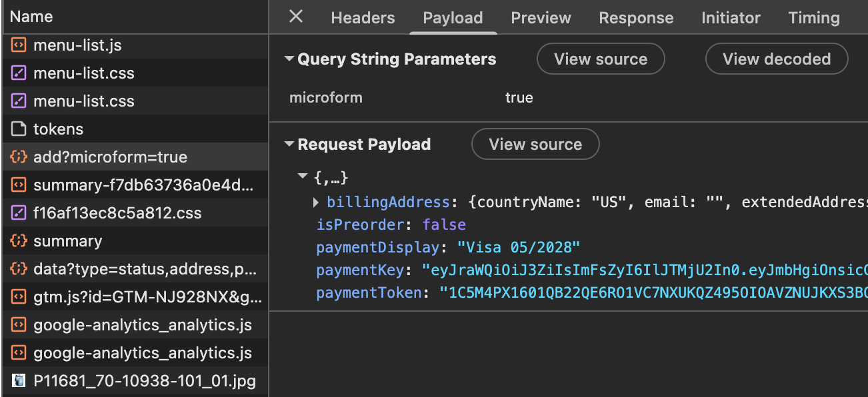Collapse the root payload object {,…}

coord(303,177)
